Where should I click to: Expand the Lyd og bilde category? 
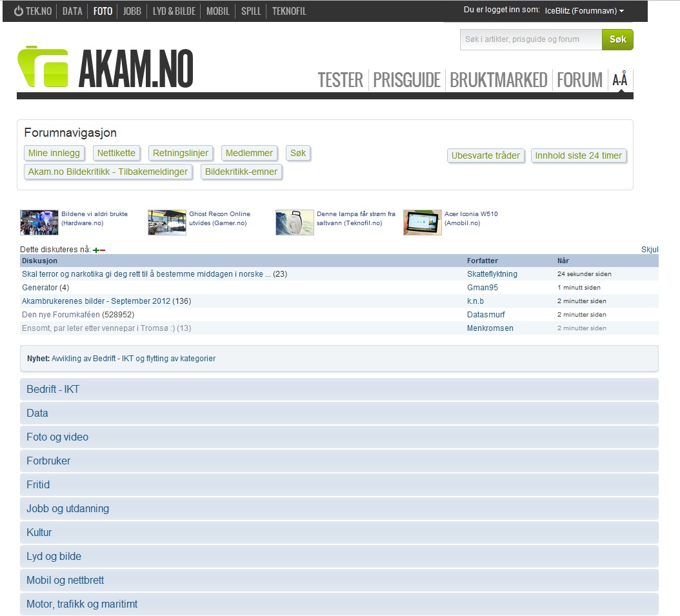(339, 556)
